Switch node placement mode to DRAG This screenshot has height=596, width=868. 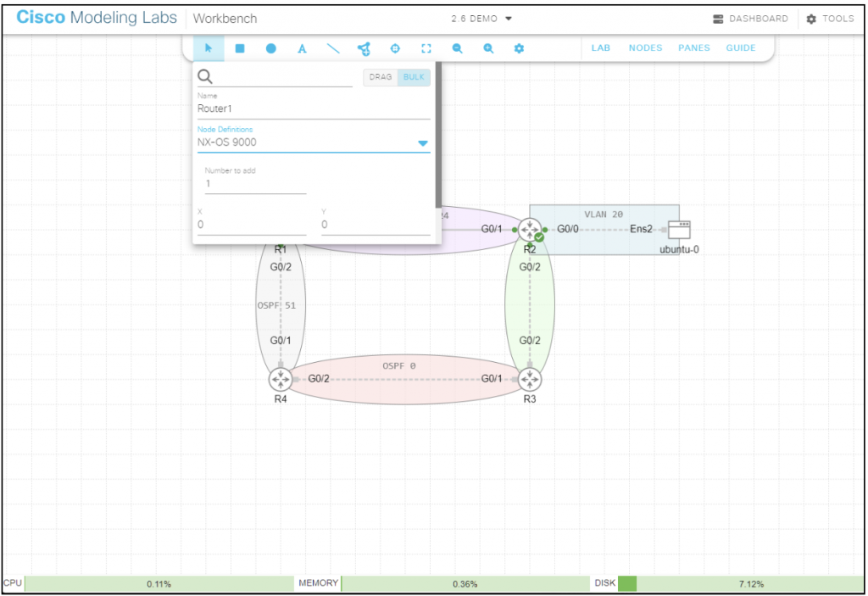(x=380, y=77)
